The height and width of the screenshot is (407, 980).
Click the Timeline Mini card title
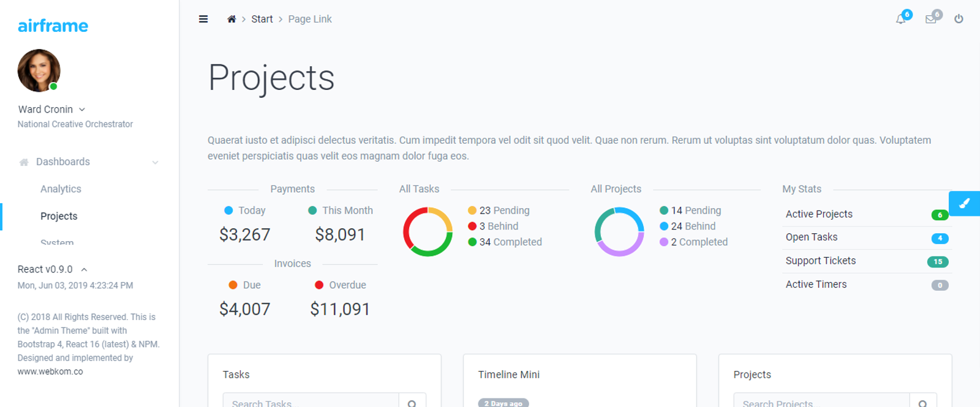click(x=509, y=375)
